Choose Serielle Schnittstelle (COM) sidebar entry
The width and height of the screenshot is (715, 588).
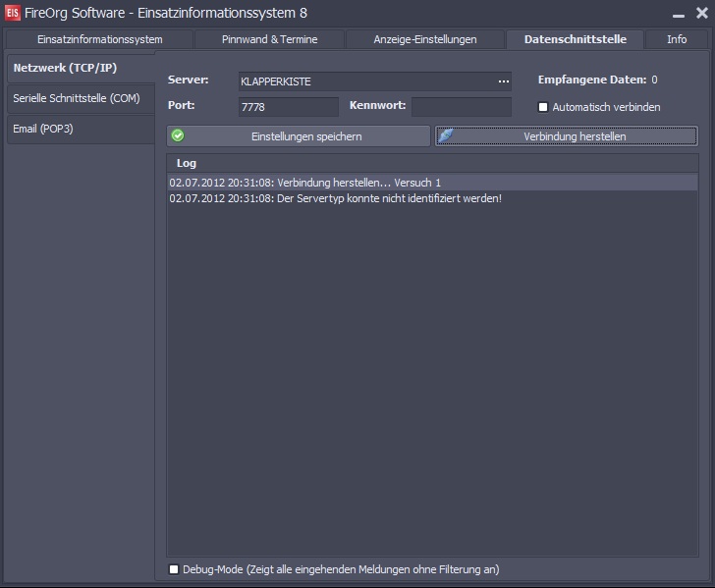tap(81, 98)
